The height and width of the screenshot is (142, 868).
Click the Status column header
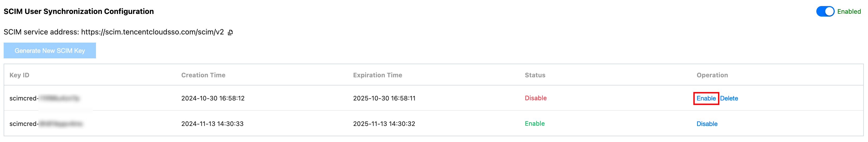coord(535,75)
